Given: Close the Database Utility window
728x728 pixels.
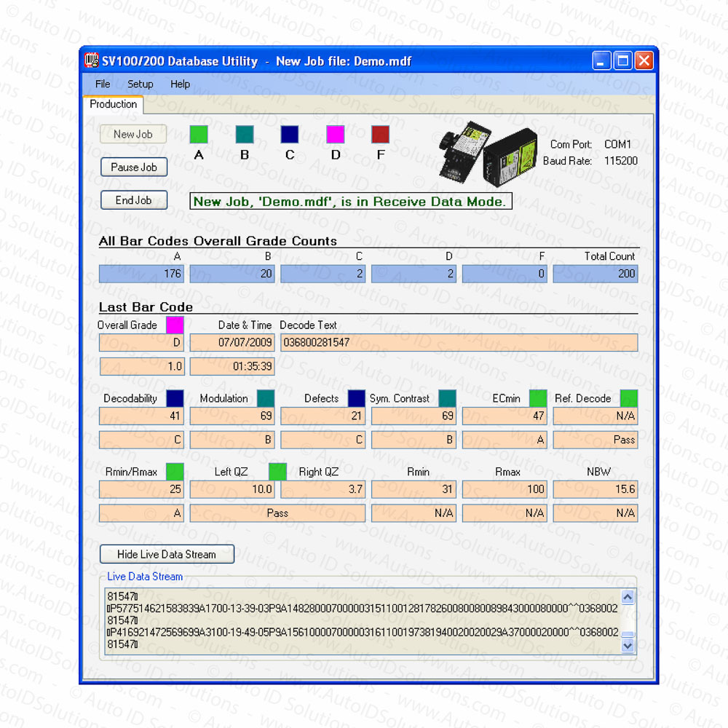Looking at the screenshot, I should (644, 61).
